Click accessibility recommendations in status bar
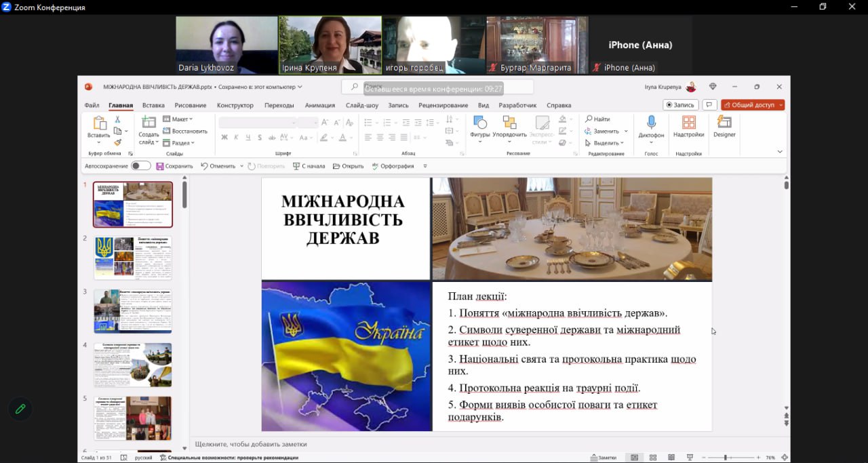Image resolution: width=868 pixels, height=463 pixels. pyautogui.click(x=229, y=458)
